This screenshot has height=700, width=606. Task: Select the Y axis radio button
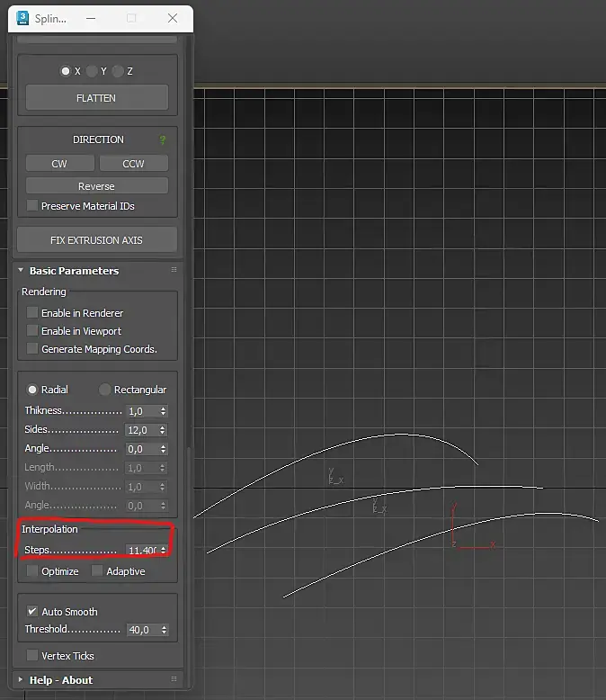[x=92, y=71]
